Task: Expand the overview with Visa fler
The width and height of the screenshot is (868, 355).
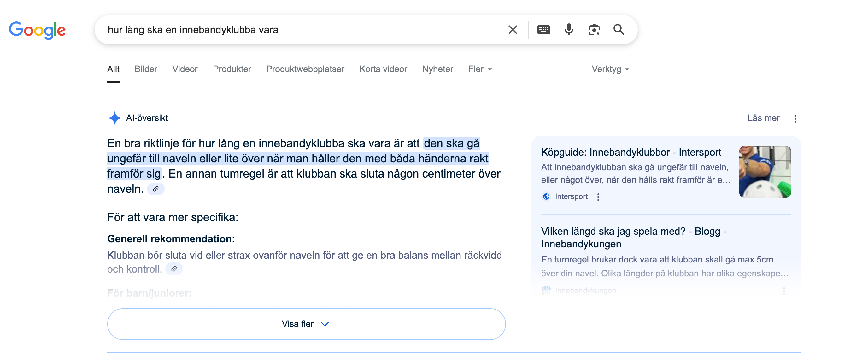Action: (x=306, y=324)
